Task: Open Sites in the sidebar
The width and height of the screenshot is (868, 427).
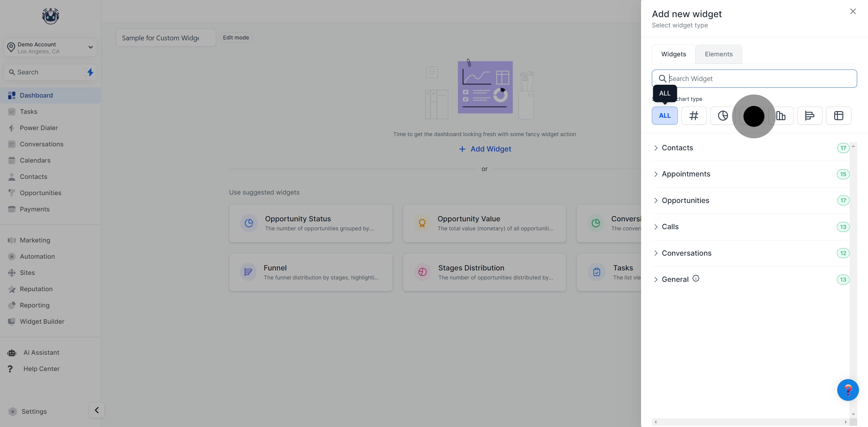Action: (x=51, y=273)
